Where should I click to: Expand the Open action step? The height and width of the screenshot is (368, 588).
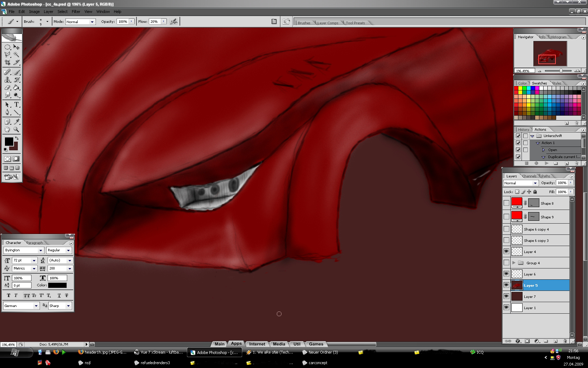(x=544, y=150)
